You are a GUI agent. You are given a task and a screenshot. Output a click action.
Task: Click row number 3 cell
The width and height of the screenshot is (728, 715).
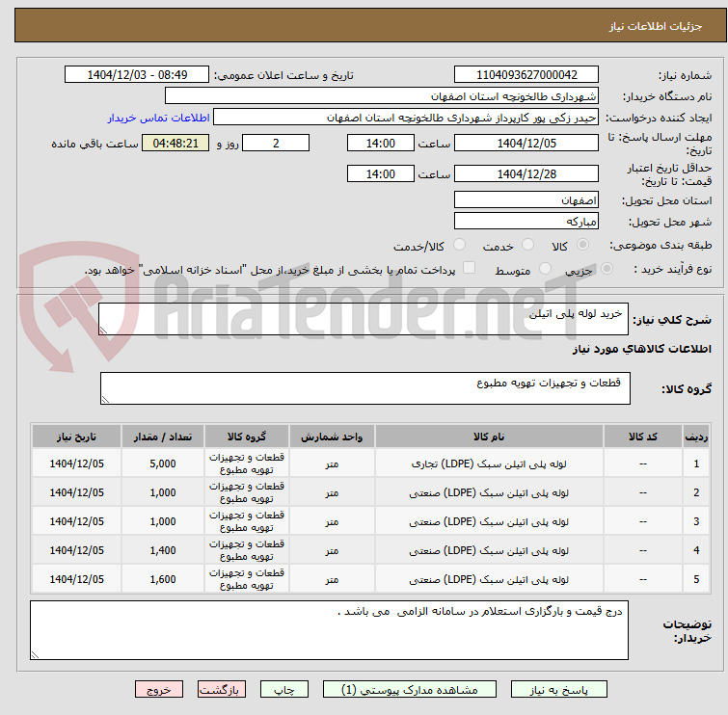696,521
